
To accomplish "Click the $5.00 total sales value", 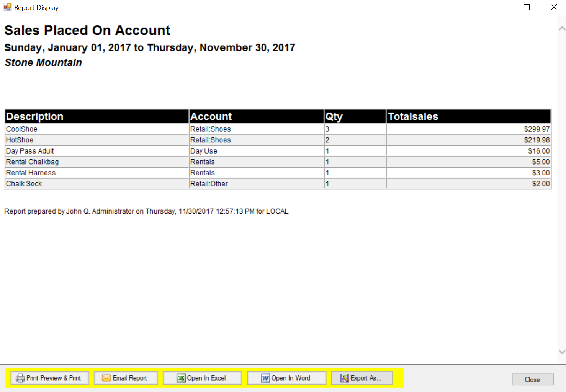I will [x=541, y=162].
